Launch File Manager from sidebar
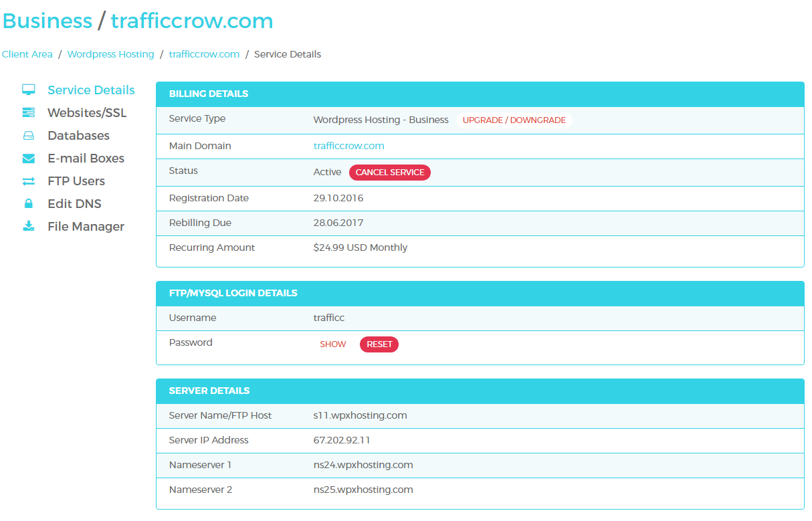Image resolution: width=812 pixels, height=521 pixels. tap(86, 227)
